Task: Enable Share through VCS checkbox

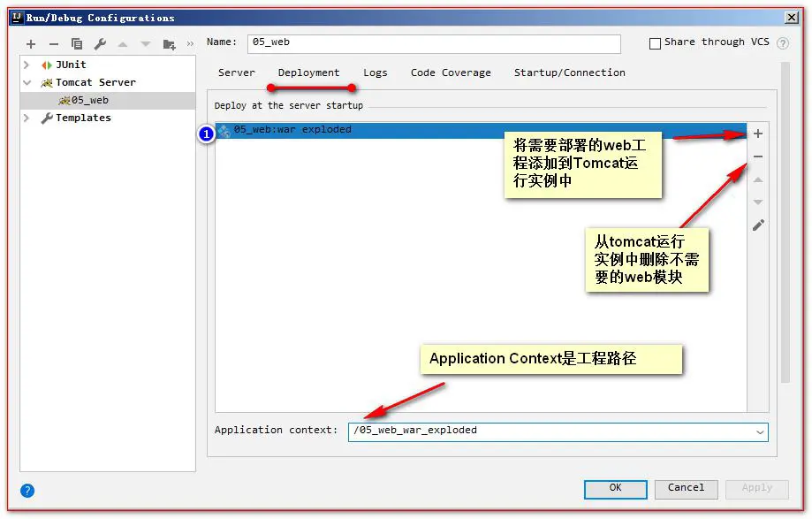Action: pos(655,43)
